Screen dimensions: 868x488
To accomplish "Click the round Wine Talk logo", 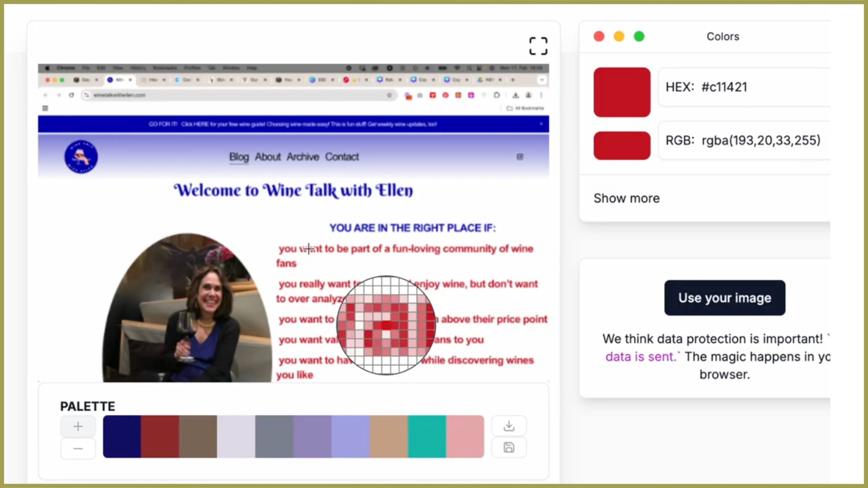I will tap(81, 157).
